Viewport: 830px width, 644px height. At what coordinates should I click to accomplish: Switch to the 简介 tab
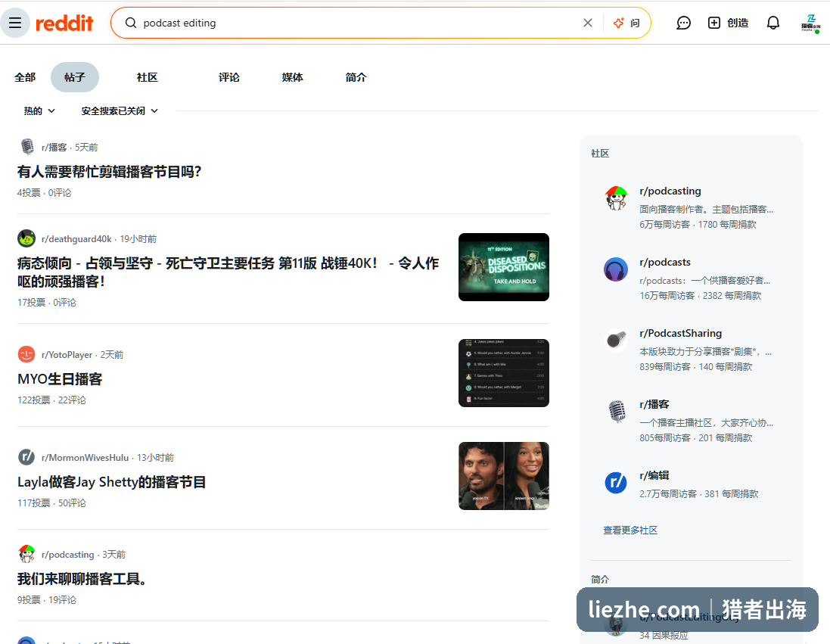pyautogui.click(x=356, y=77)
